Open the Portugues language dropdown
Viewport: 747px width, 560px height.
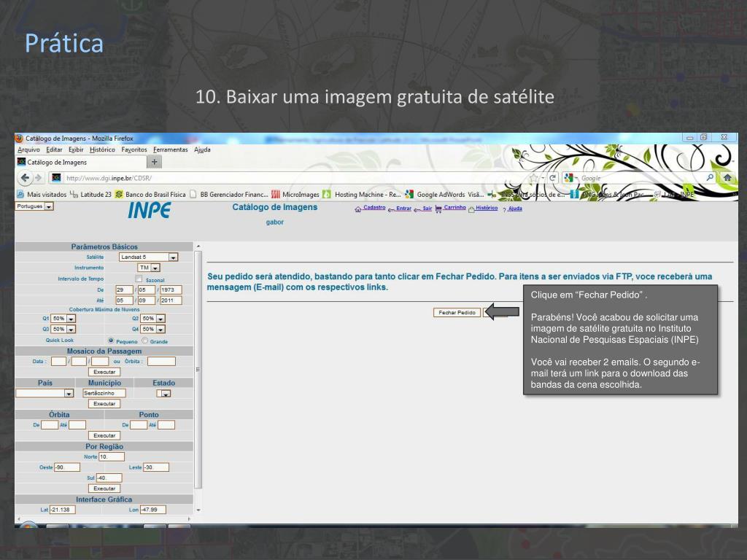[x=35, y=206]
